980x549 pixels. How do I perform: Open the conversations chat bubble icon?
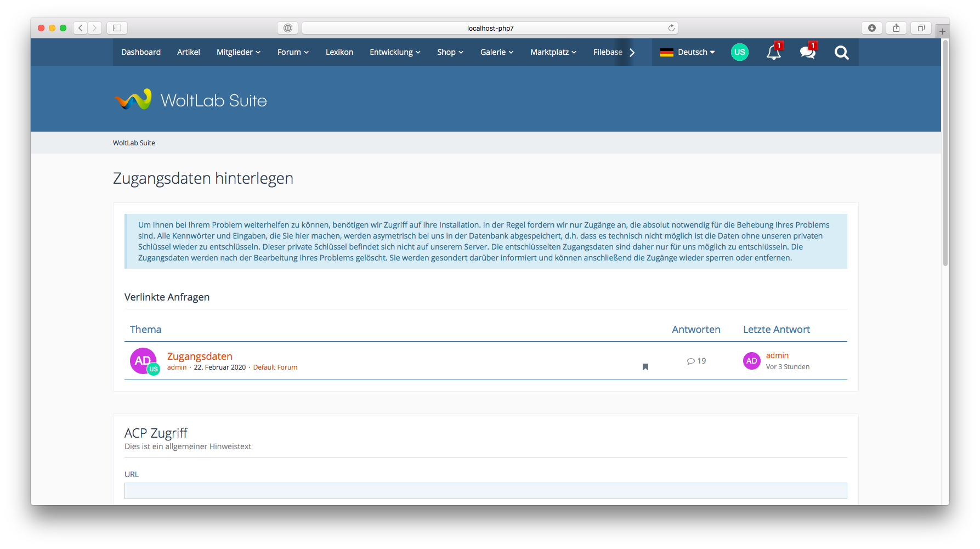point(807,53)
